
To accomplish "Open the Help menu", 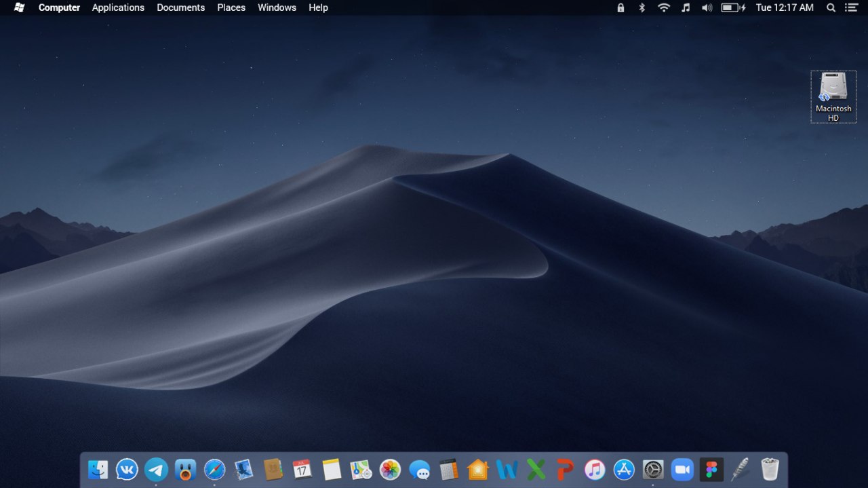I will coord(318,7).
